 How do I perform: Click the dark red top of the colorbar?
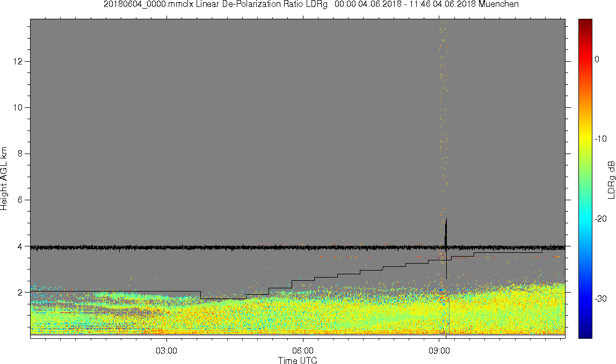[585, 23]
